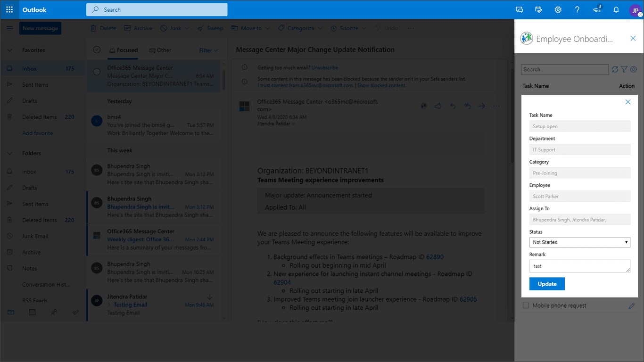Focus the onboarding panel Search field
This screenshot has height=362, width=644.
pos(565,69)
